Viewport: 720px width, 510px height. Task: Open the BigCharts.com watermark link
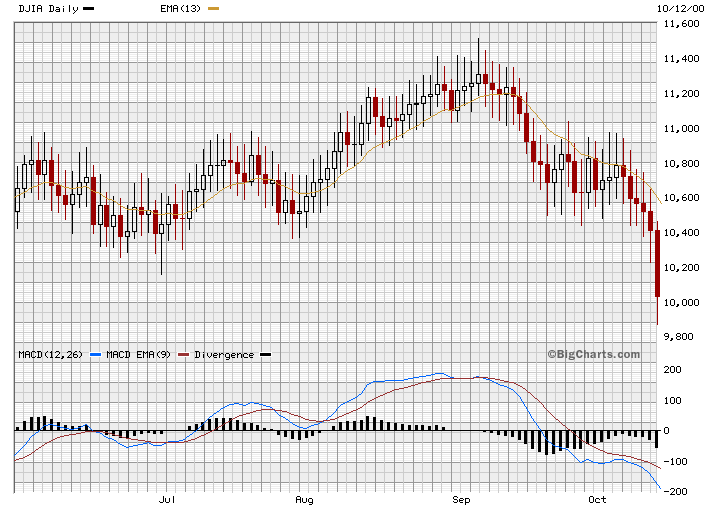point(593,354)
